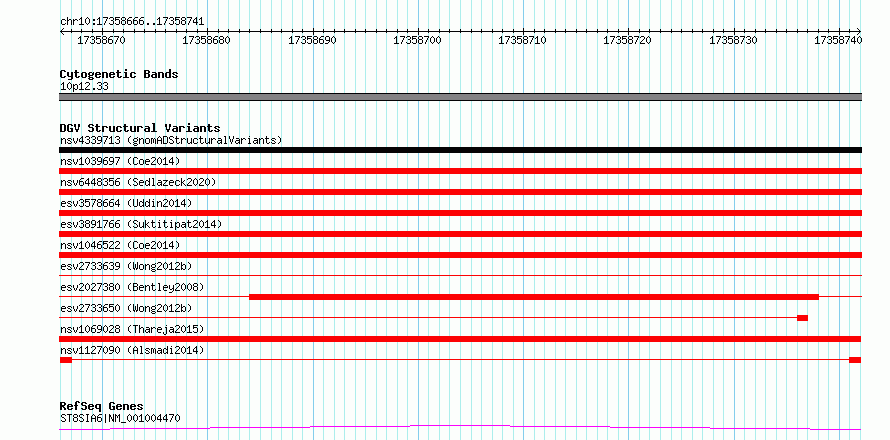Click the right red nsv1127090 end block
This screenshot has width=890, height=440.
855,360
